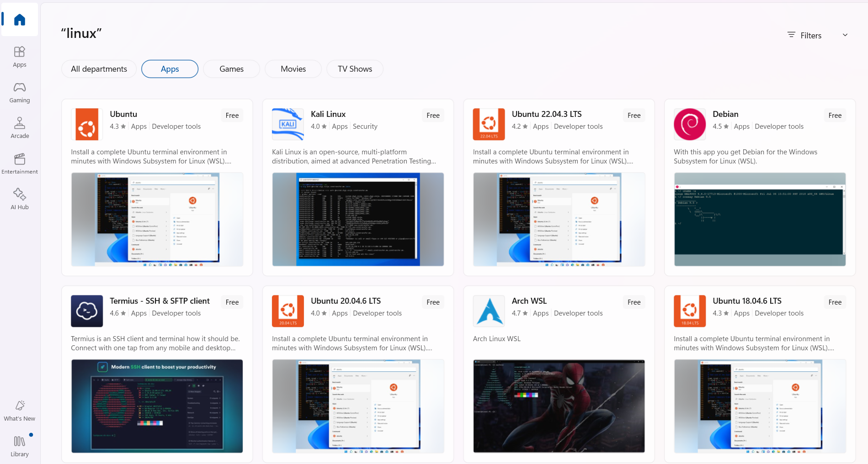Click the Arch WSL logo icon
The height and width of the screenshot is (464, 868).
[489, 311]
